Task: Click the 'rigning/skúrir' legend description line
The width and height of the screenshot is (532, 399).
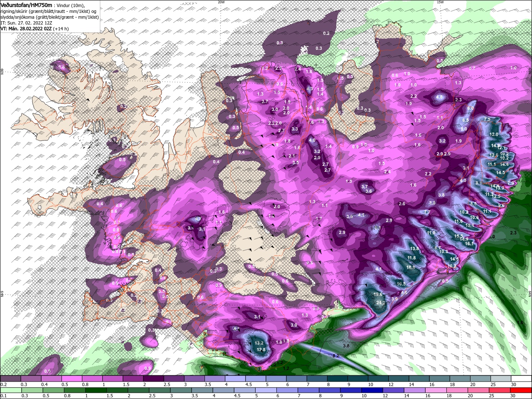Action: point(49,11)
